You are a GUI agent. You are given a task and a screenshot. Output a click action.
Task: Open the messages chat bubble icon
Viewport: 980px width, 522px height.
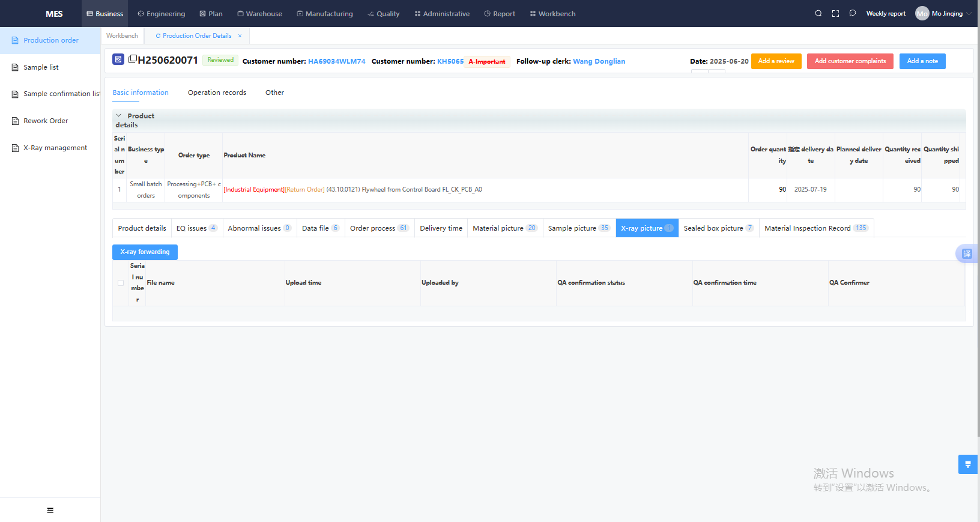(852, 13)
